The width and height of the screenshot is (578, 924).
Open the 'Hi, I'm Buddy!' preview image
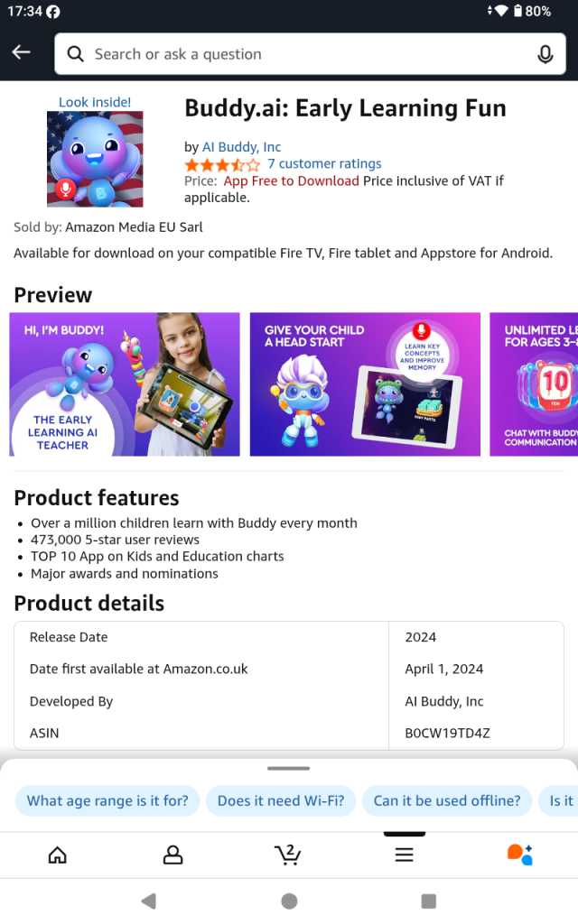125,384
